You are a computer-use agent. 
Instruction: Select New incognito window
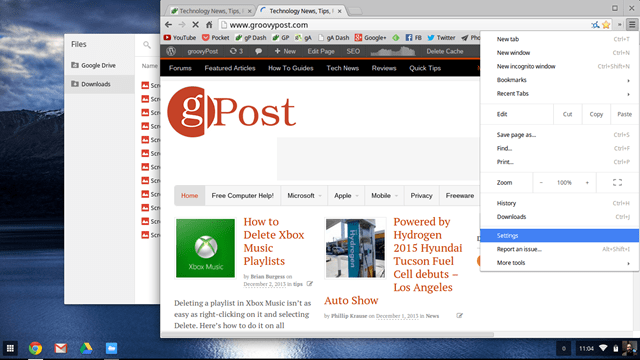tap(560, 66)
